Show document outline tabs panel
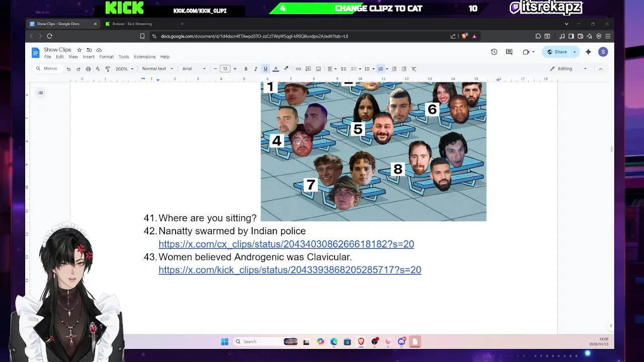This screenshot has height=362, width=644. click(41, 93)
